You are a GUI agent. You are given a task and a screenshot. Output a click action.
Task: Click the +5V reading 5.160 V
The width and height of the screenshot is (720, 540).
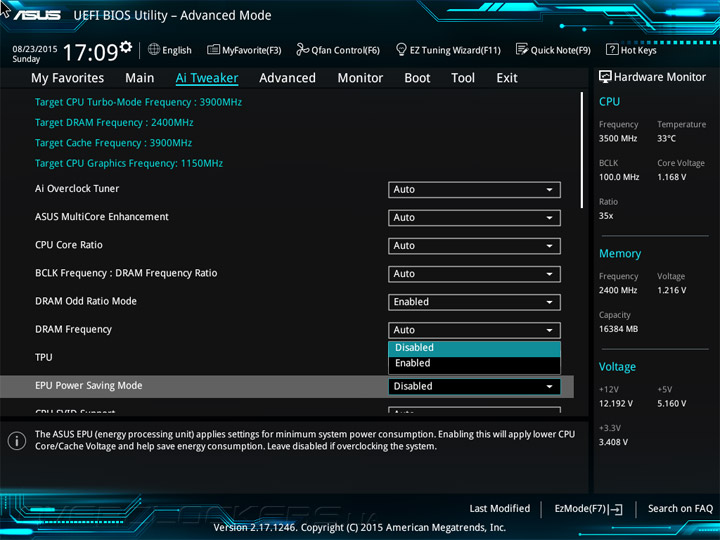[672, 403]
